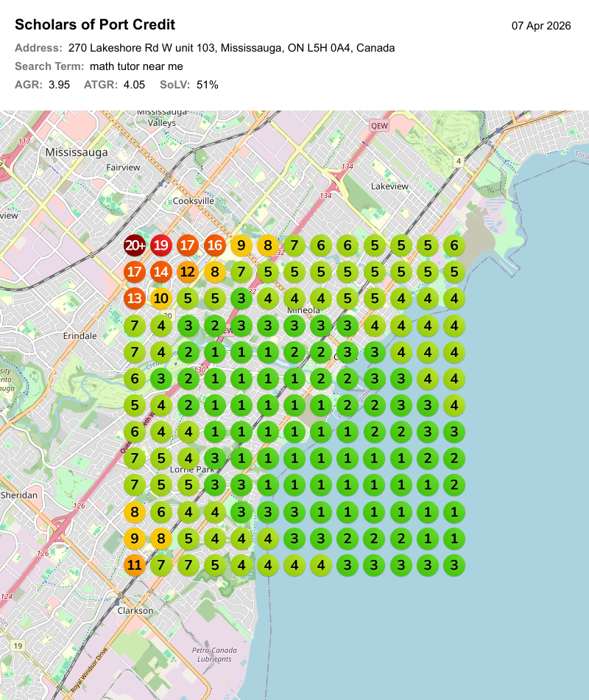The image size is (589, 700).
Task: Click the 270 Lakeshore Rd W address text
Action: 231,48
